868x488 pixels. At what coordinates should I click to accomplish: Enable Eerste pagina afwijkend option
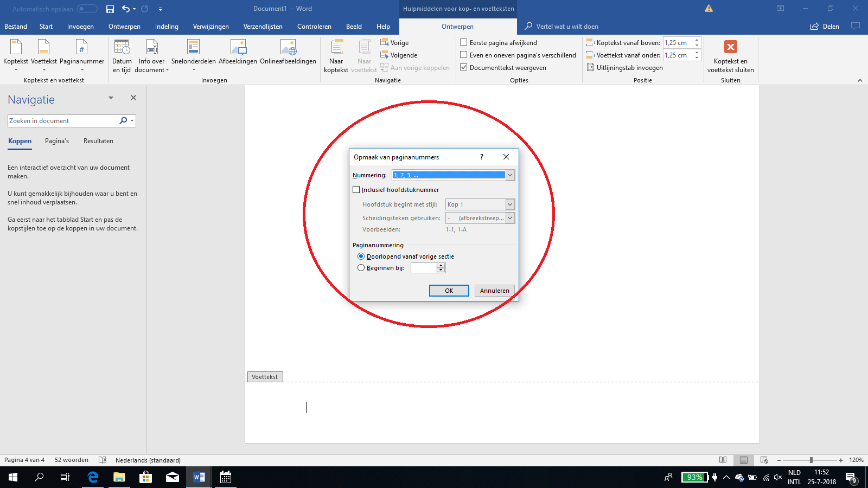(464, 42)
